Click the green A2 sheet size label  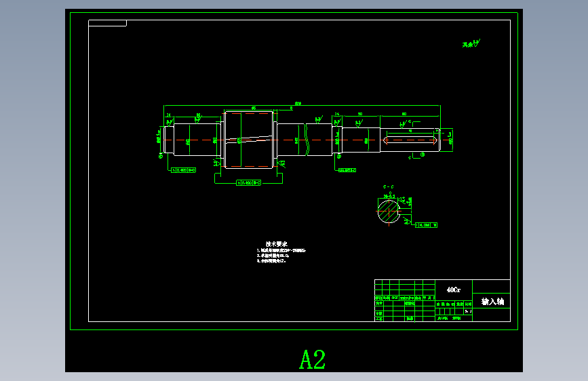point(312,359)
